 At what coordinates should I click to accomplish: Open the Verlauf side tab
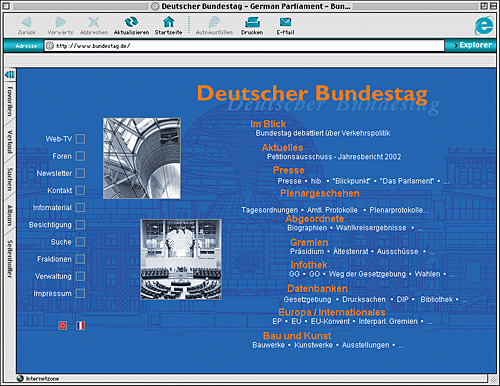tap(10, 142)
